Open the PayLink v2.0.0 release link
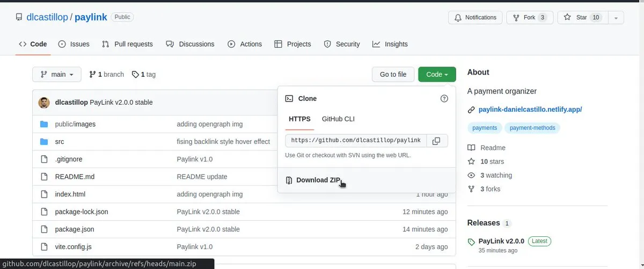Viewport: 644px width, 269px height. click(501, 242)
